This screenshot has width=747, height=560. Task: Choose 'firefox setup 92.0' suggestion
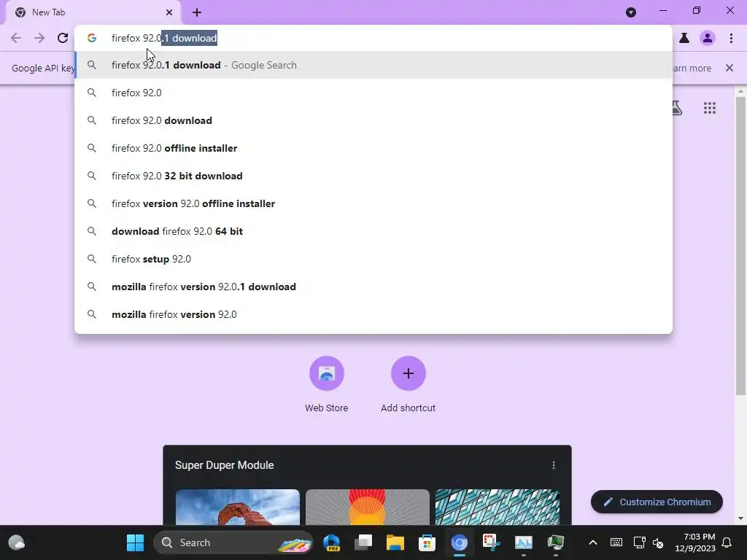[373, 259]
